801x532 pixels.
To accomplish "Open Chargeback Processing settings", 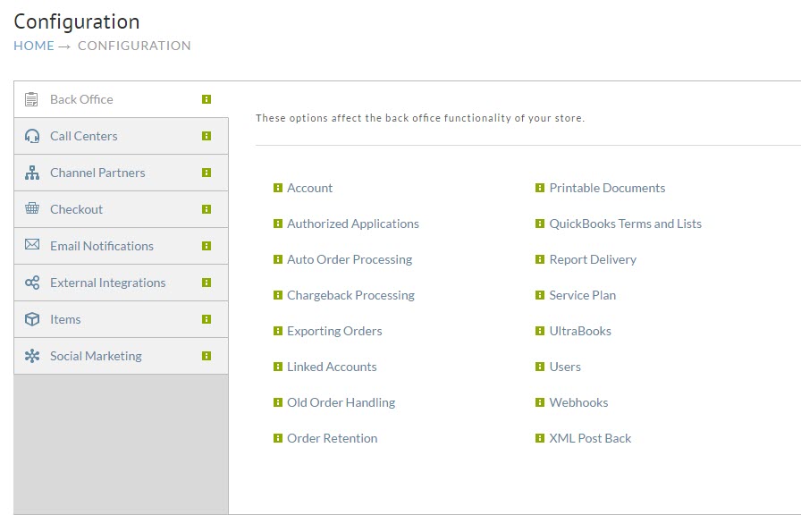I will pos(350,295).
